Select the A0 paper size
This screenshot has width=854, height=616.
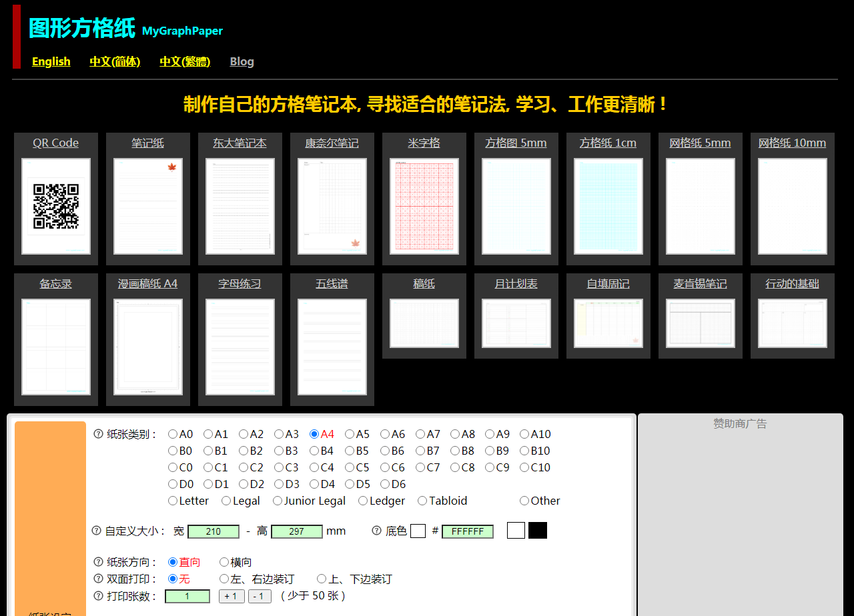tap(173, 434)
